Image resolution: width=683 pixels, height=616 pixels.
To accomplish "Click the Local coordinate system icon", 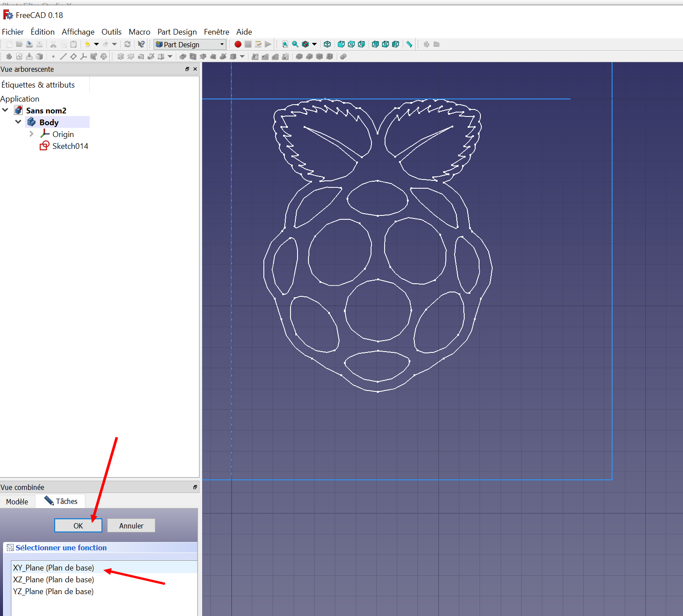I will click(83, 56).
